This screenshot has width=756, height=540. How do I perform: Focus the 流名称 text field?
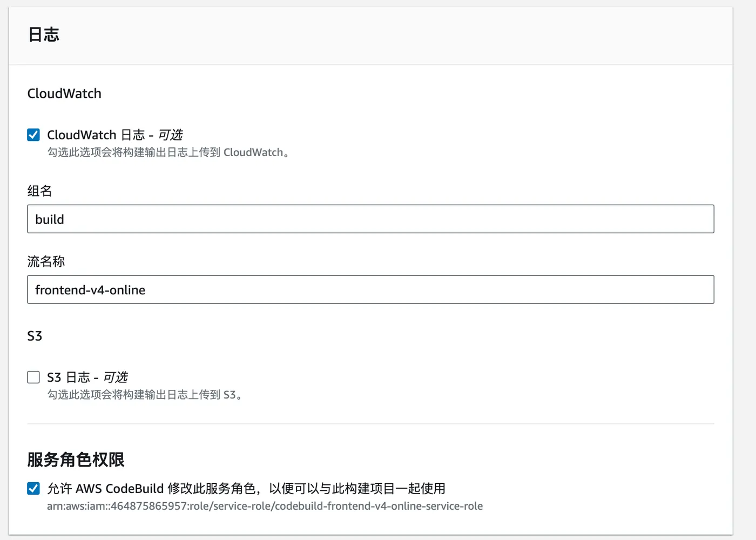pyautogui.click(x=370, y=290)
